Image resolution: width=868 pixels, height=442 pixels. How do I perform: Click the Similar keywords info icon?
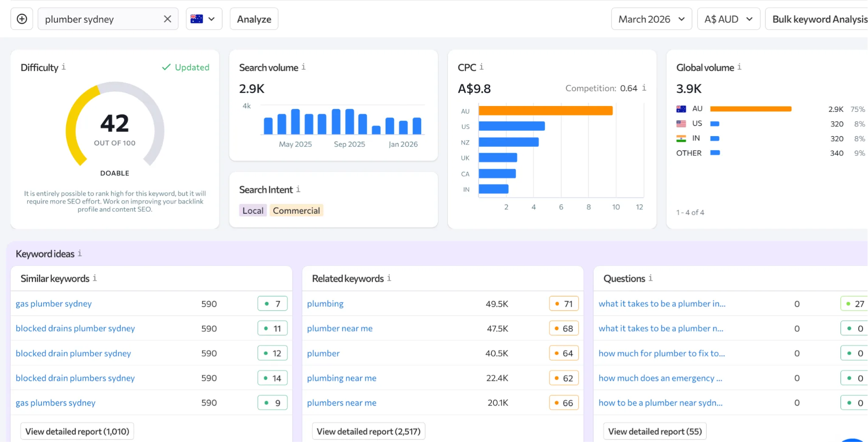95,278
